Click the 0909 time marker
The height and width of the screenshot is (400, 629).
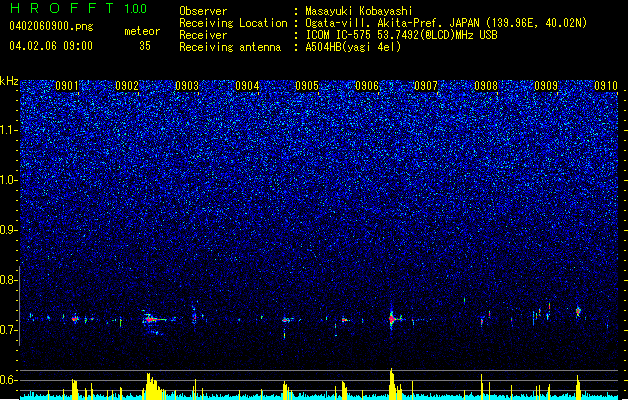click(x=546, y=86)
